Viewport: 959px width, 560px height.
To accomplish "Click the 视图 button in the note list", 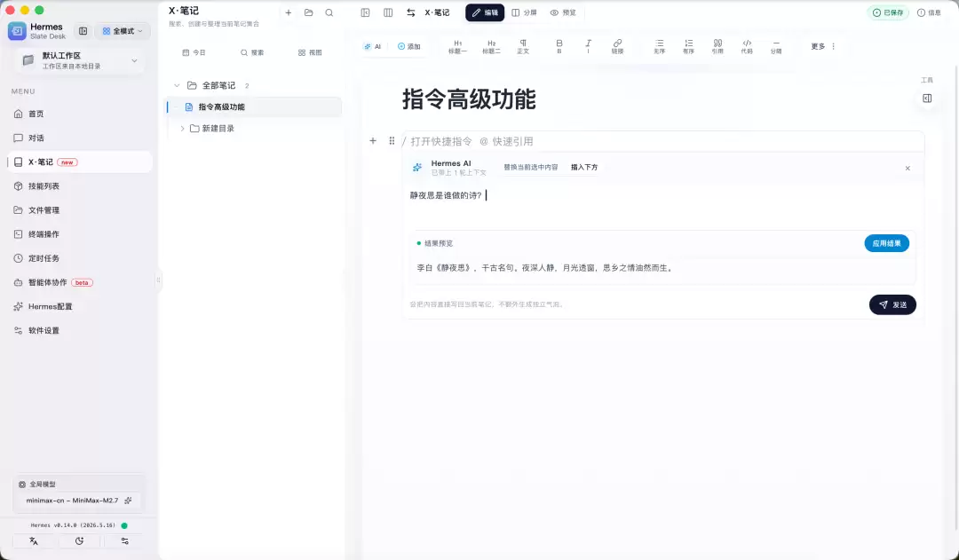I will (310, 52).
